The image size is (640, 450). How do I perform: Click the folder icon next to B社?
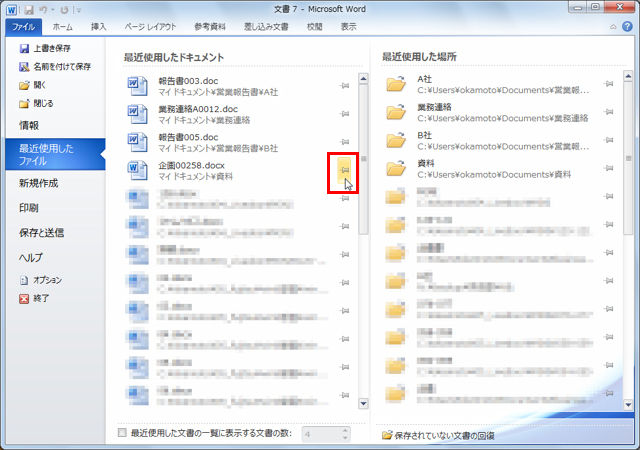coord(396,140)
